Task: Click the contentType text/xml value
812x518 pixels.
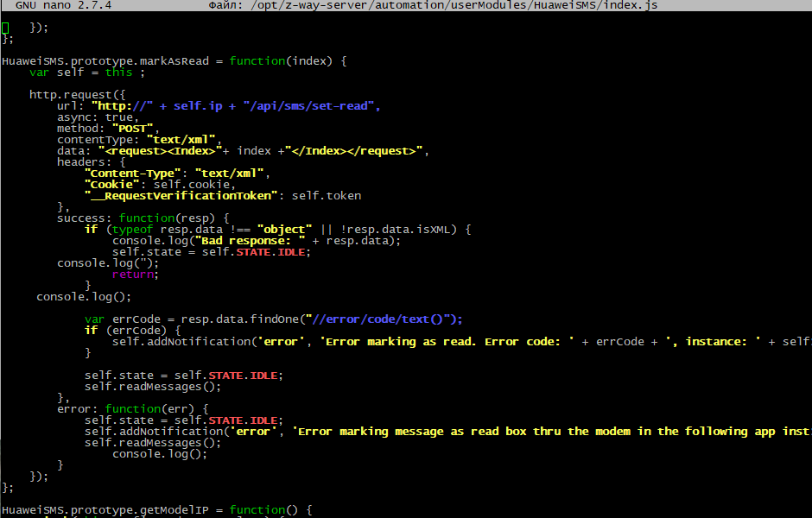Action: [x=181, y=139]
